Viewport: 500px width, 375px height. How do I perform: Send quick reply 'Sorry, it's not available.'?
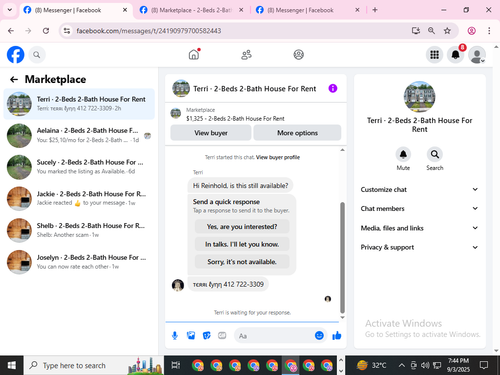point(242,262)
